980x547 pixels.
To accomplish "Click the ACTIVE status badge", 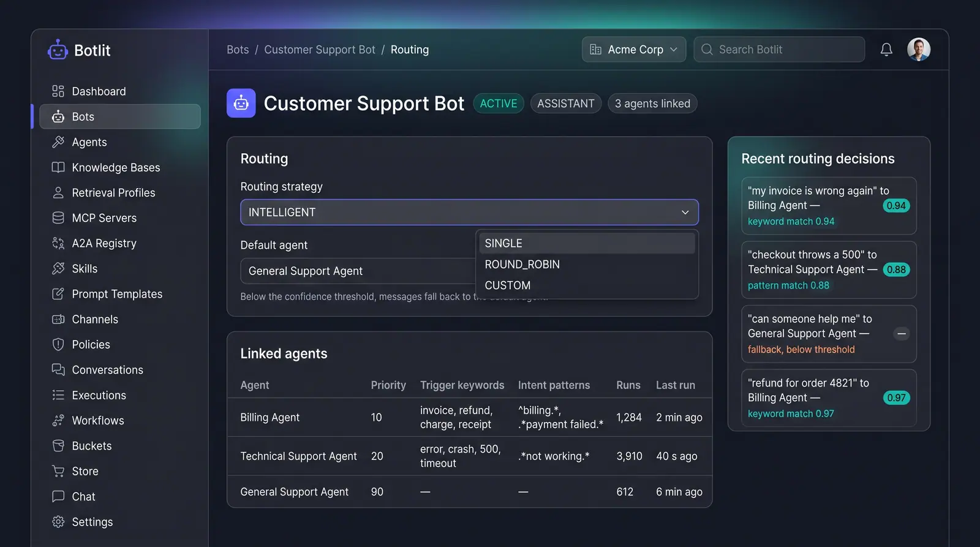I will [499, 104].
